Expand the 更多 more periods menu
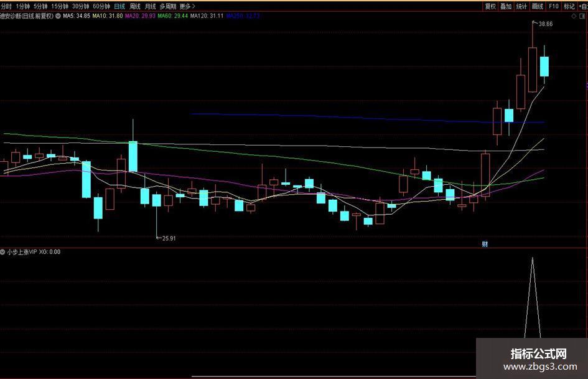Viewport: 588px width, 379px height. (187, 6)
